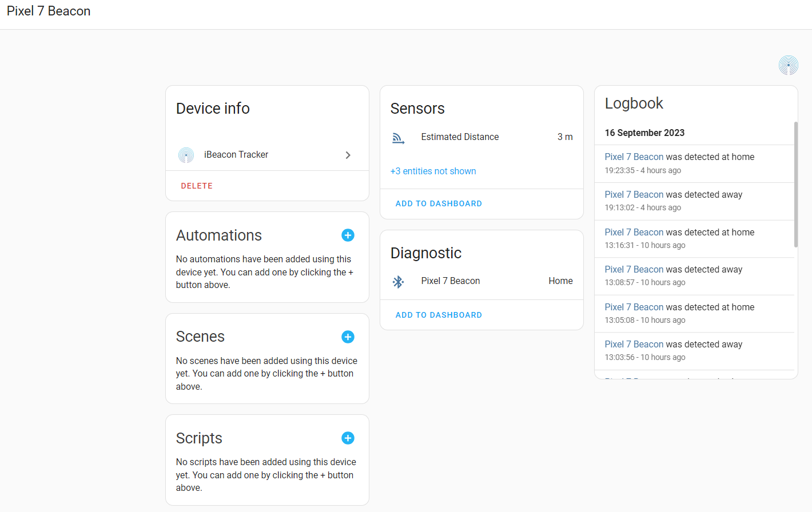Add Sensors card to dashboard
The width and height of the screenshot is (812, 512).
(x=439, y=204)
